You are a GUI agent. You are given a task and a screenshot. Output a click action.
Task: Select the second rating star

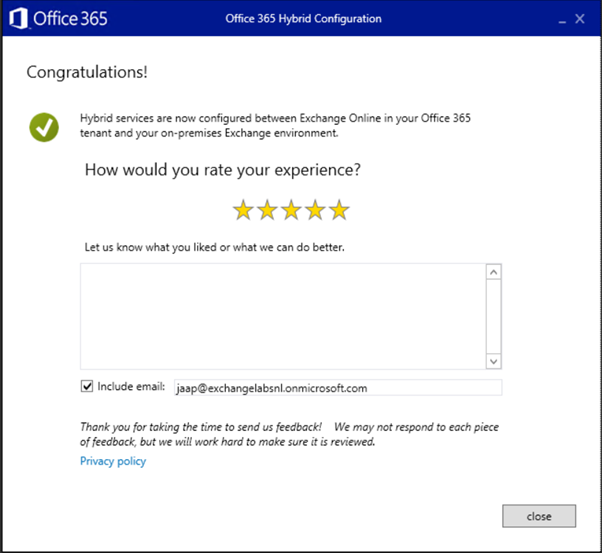[x=267, y=210]
